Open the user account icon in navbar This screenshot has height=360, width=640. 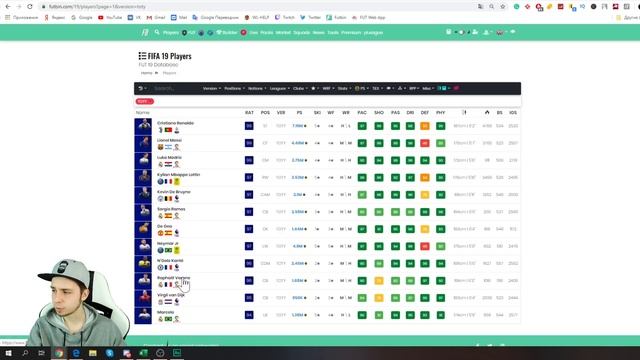(x=486, y=32)
